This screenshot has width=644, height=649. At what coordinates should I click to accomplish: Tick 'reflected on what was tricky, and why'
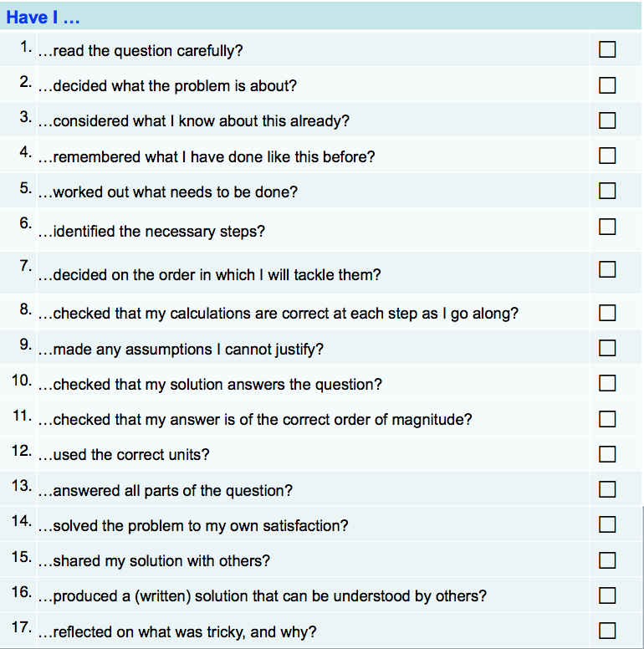[607, 631]
